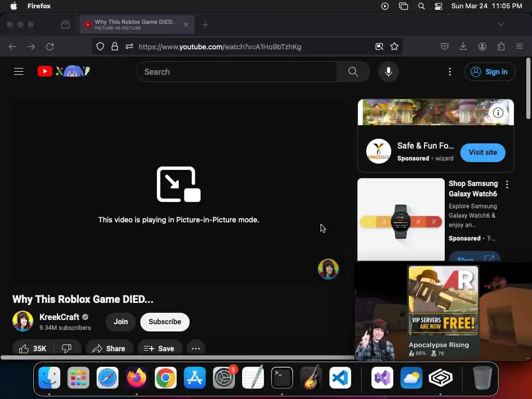Go back in Firefox history
The width and height of the screenshot is (532, 399).
pos(12,46)
